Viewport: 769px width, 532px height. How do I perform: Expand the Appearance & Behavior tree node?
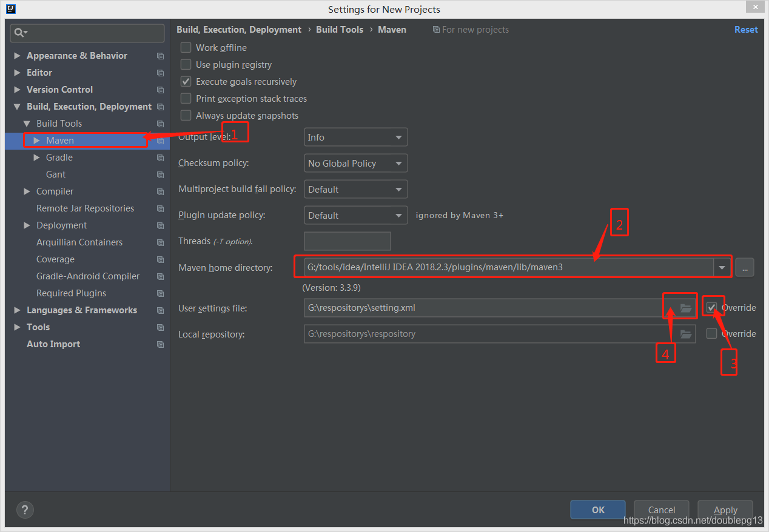[x=17, y=56]
